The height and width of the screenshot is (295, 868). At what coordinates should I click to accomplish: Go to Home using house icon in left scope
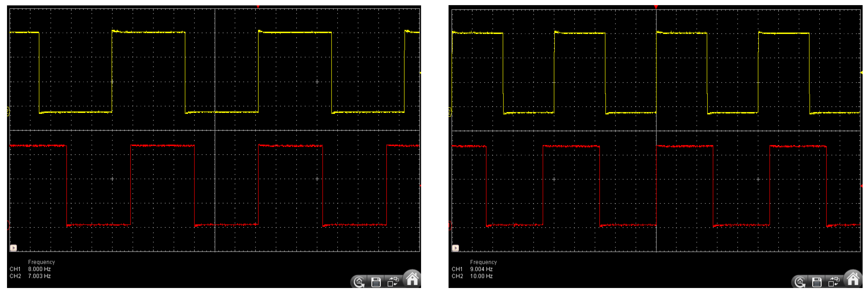point(412,279)
